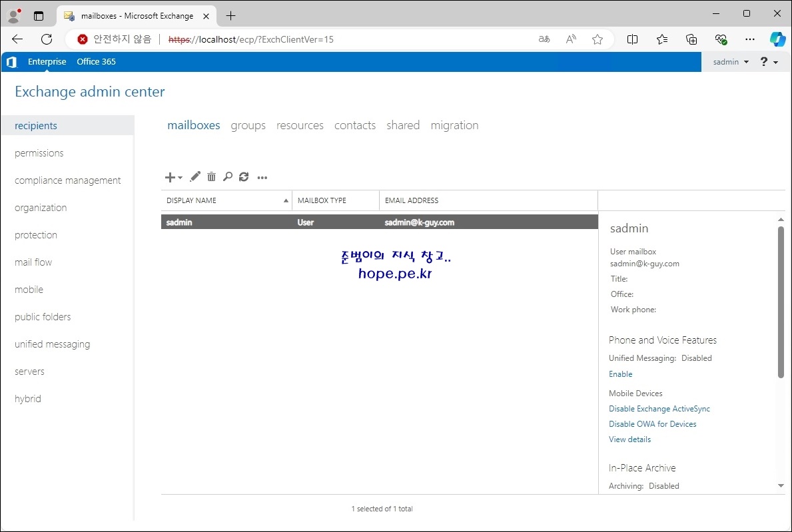Click the add new mailbox plus icon
This screenshot has height=532, width=792.
(x=170, y=177)
